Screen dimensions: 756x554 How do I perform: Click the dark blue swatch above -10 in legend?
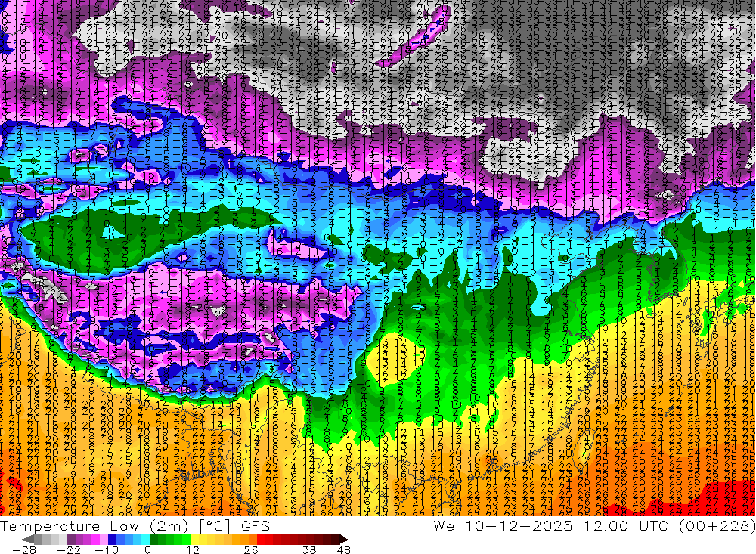[112, 539]
